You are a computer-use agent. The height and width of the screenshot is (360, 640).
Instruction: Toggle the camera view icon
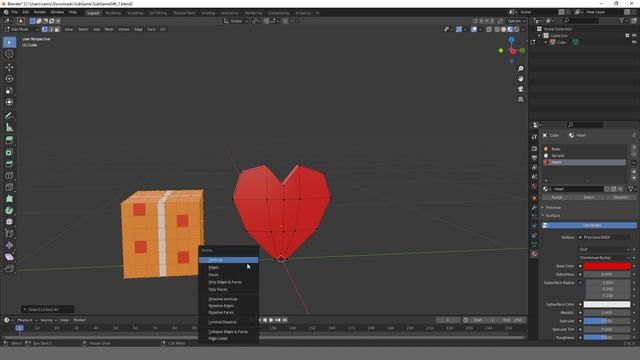520,89
